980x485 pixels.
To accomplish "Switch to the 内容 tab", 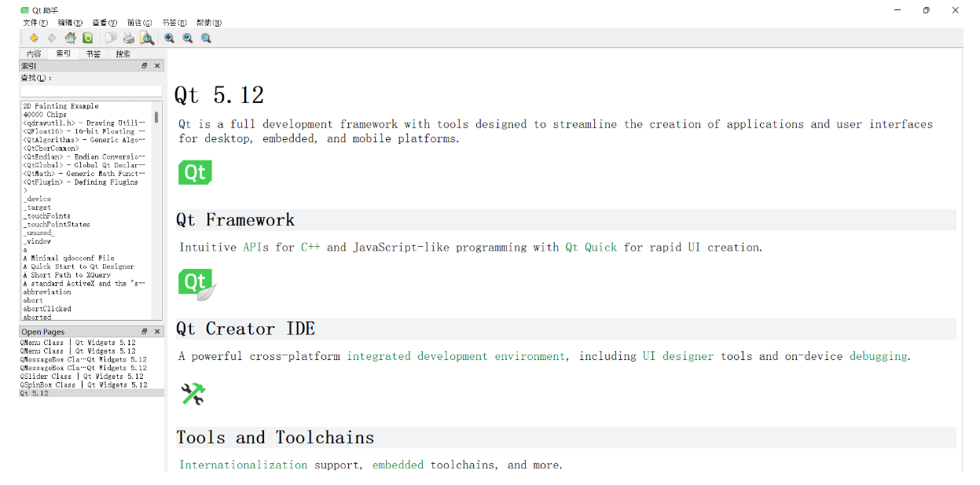I will (34, 54).
